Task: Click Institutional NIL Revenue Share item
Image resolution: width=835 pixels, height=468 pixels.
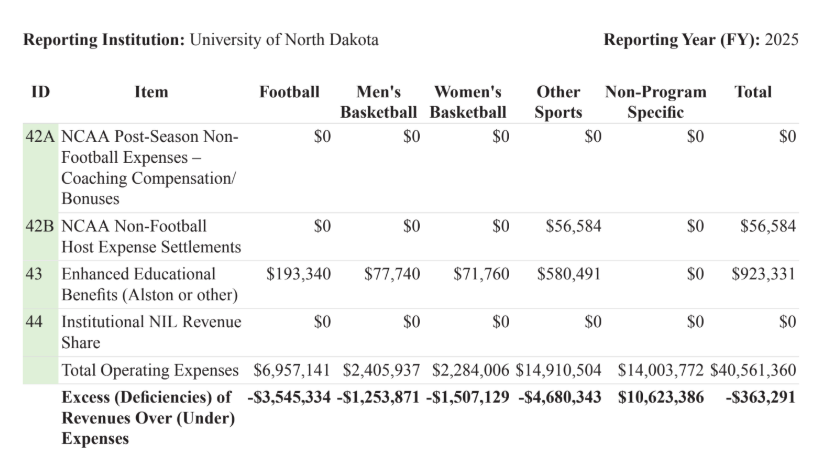Action: pyautogui.click(x=151, y=332)
